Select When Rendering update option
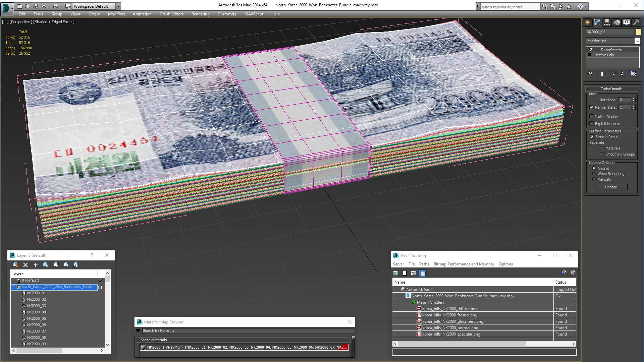 (594, 174)
